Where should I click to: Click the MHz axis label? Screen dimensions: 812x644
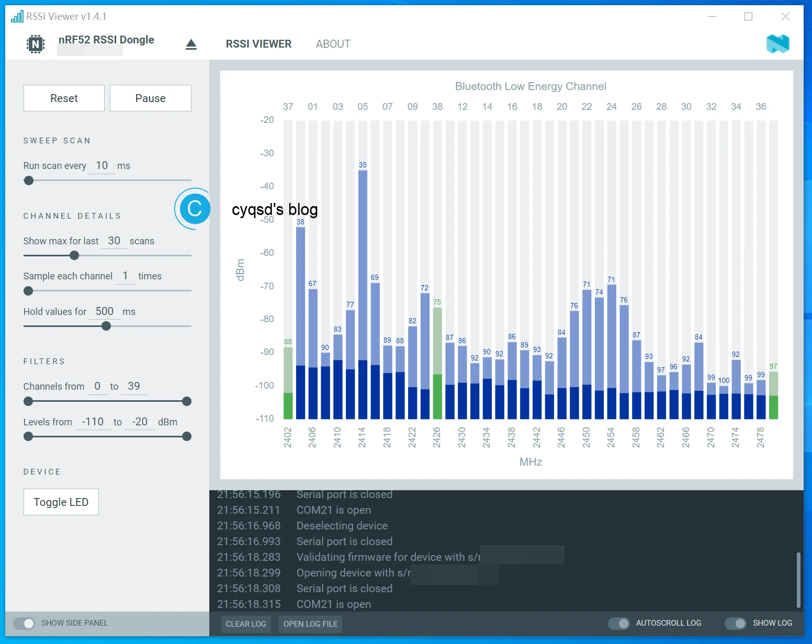click(531, 462)
